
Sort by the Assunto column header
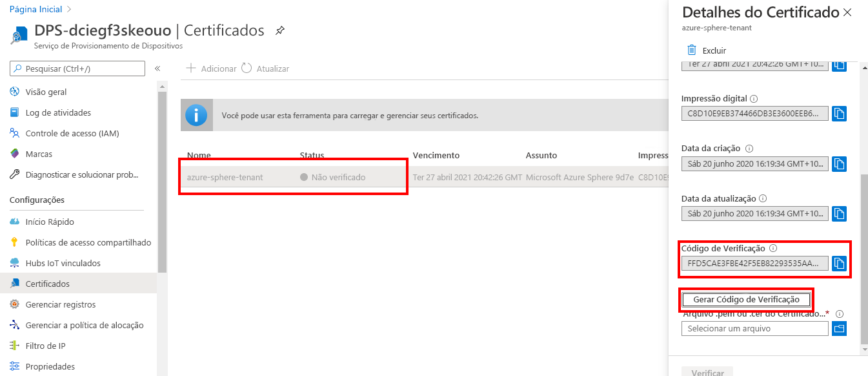(x=541, y=155)
